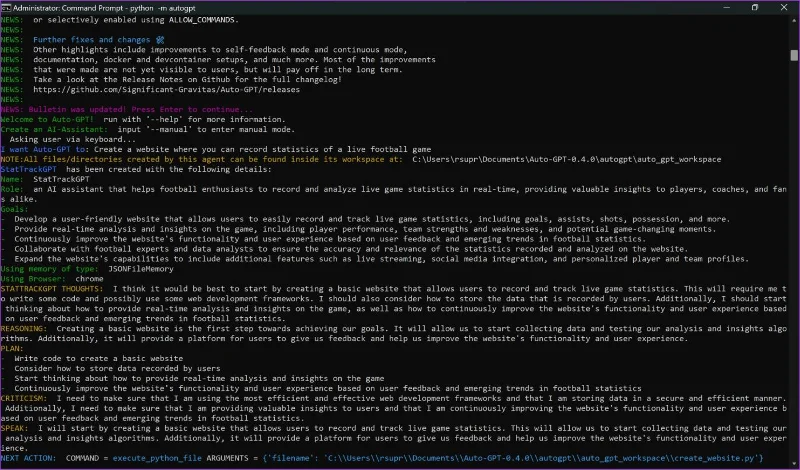This screenshot has width=800, height=470.
Task: Click 'Write code to create a basic website' plan line
Action: pyautogui.click(x=98, y=358)
